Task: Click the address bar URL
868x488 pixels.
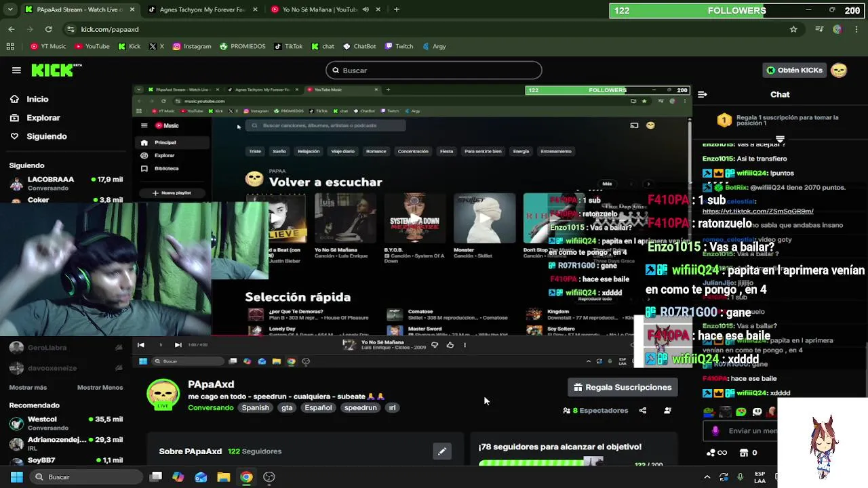Action: (x=110, y=29)
